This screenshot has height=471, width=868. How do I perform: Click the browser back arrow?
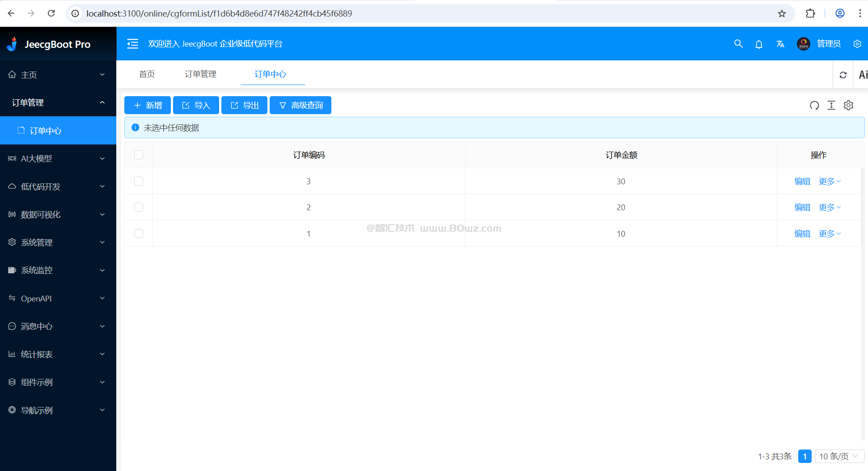pos(11,13)
